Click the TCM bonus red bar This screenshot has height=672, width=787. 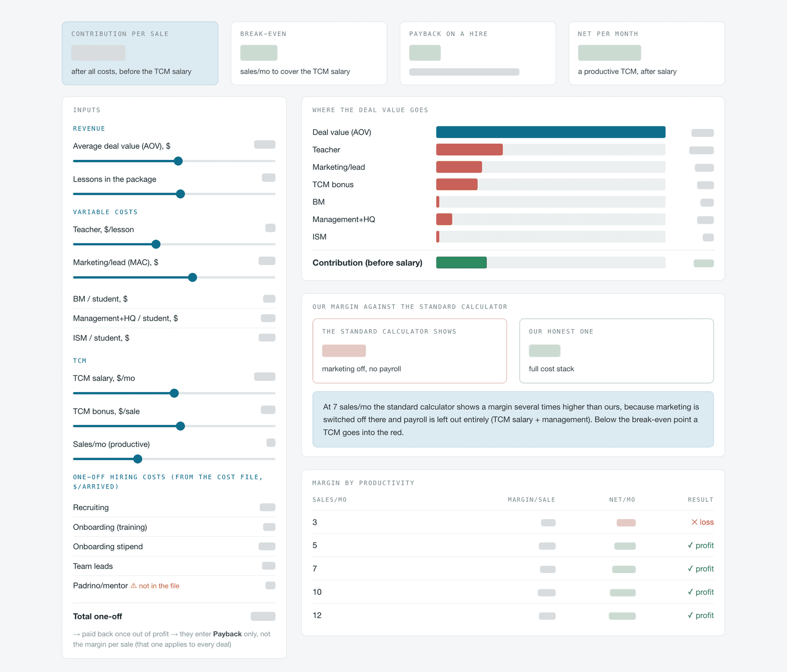457,184
